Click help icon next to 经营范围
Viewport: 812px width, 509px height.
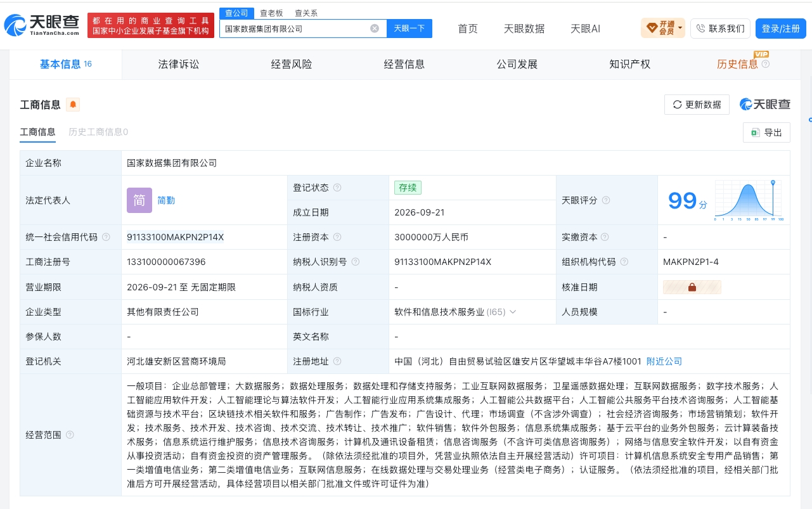click(70, 435)
